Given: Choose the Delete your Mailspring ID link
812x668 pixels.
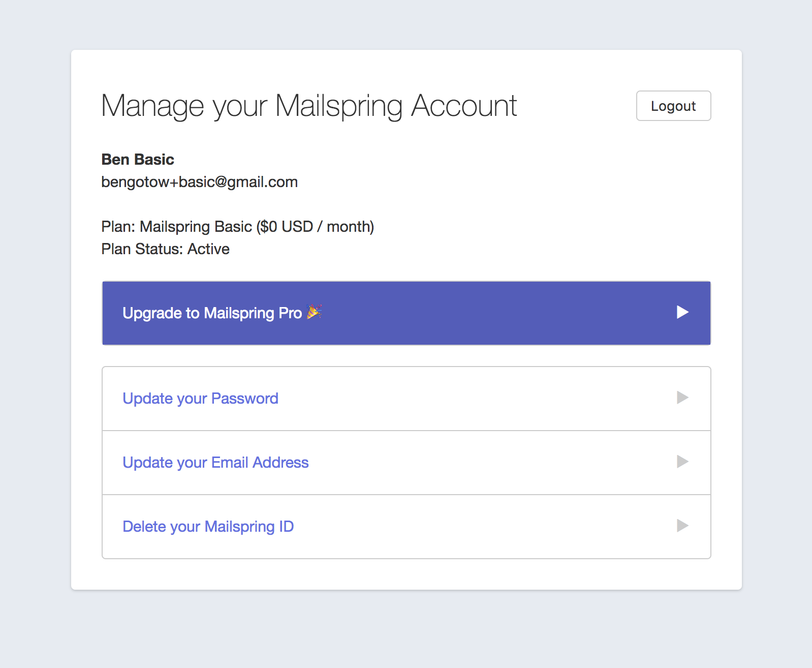Looking at the screenshot, I should [208, 527].
